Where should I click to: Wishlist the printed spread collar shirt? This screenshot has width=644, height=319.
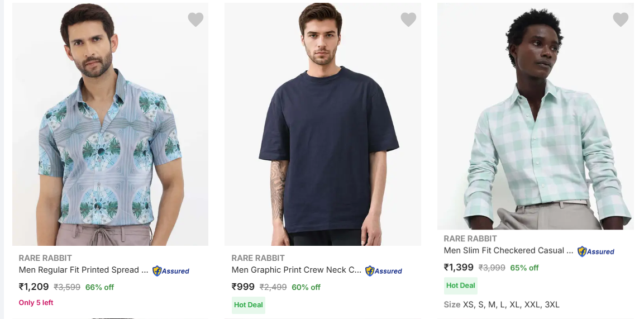click(195, 20)
